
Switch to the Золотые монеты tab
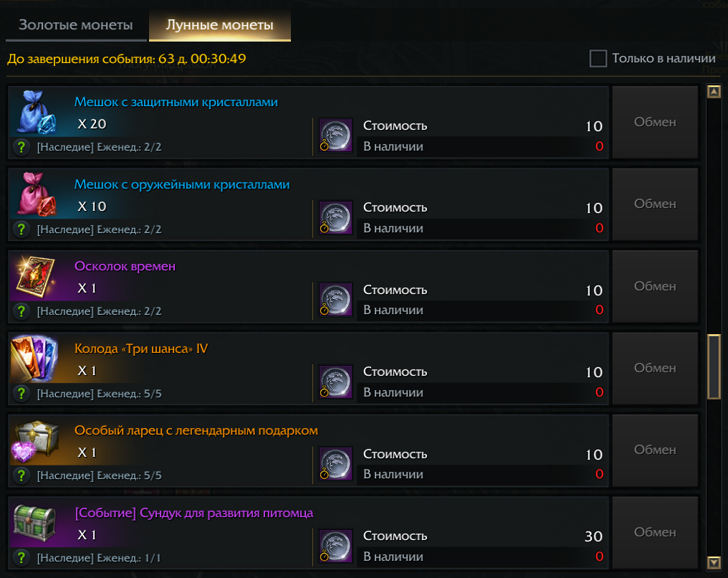[75, 25]
